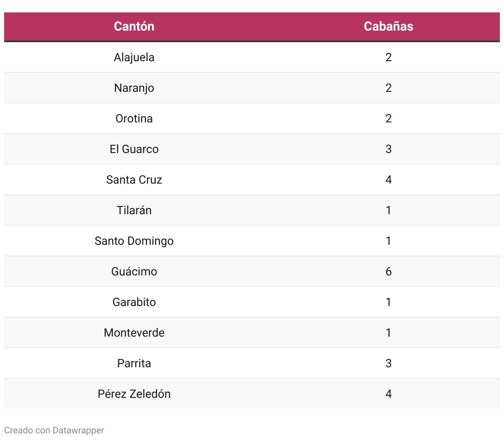This screenshot has height=440, width=504.
Task: Choose the Garabito canton name cell
Action: (x=134, y=302)
